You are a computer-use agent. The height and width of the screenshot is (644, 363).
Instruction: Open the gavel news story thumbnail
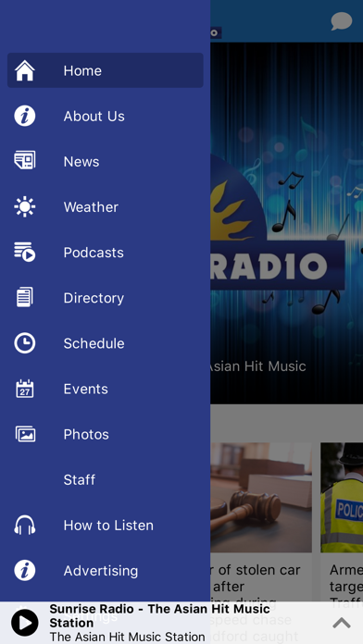261,498
